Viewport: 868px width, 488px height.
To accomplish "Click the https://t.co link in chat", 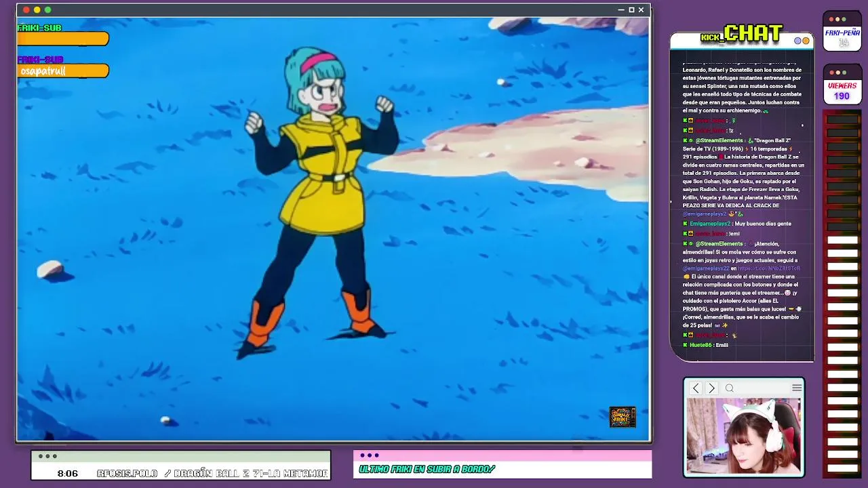I will click(769, 268).
